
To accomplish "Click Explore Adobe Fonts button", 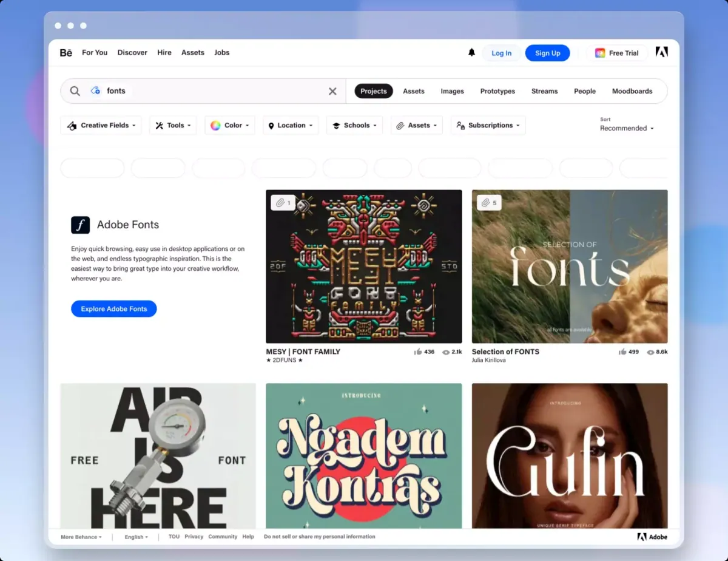I will pos(114,308).
